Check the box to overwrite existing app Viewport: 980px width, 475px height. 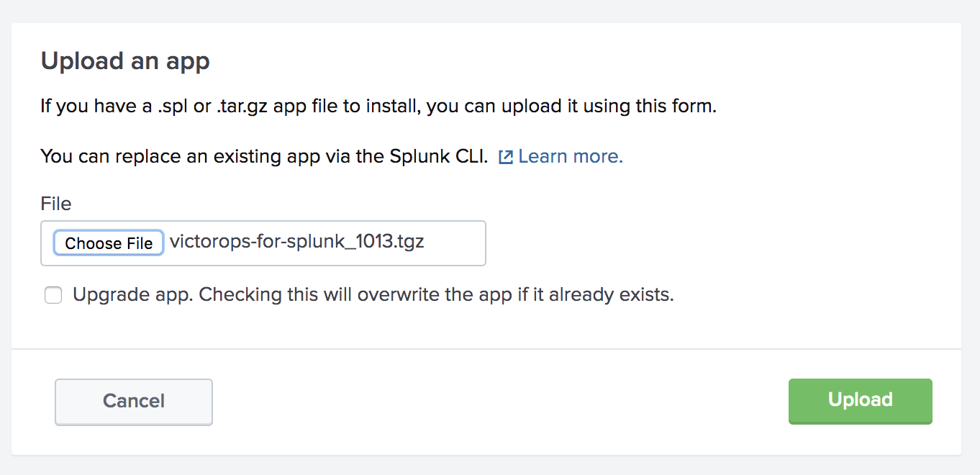point(53,295)
